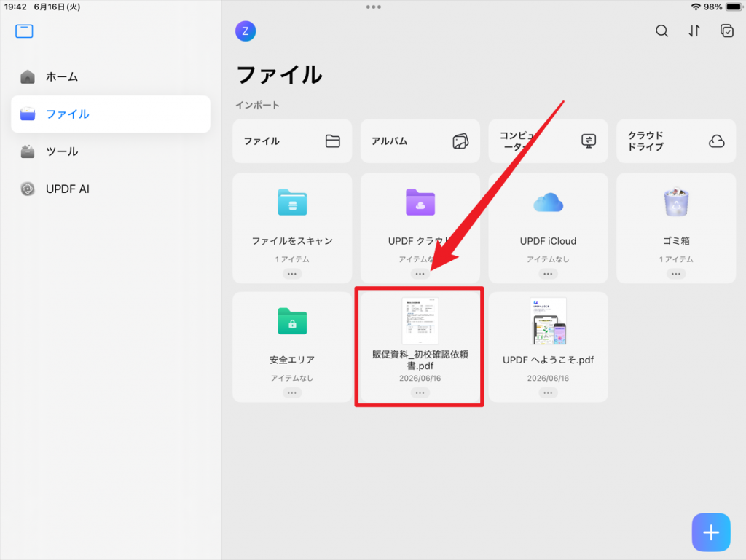Open more options for UPDF へようこそ.pdf

548,393
